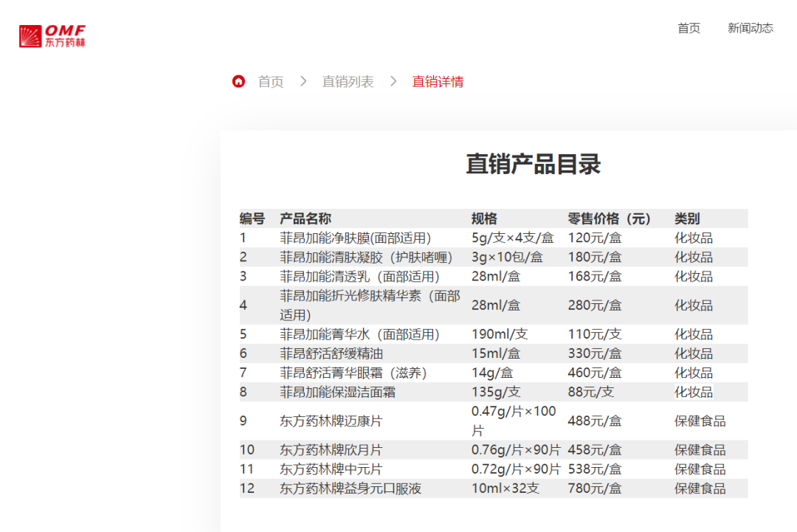Click the page title 直销产品目录

533,164
